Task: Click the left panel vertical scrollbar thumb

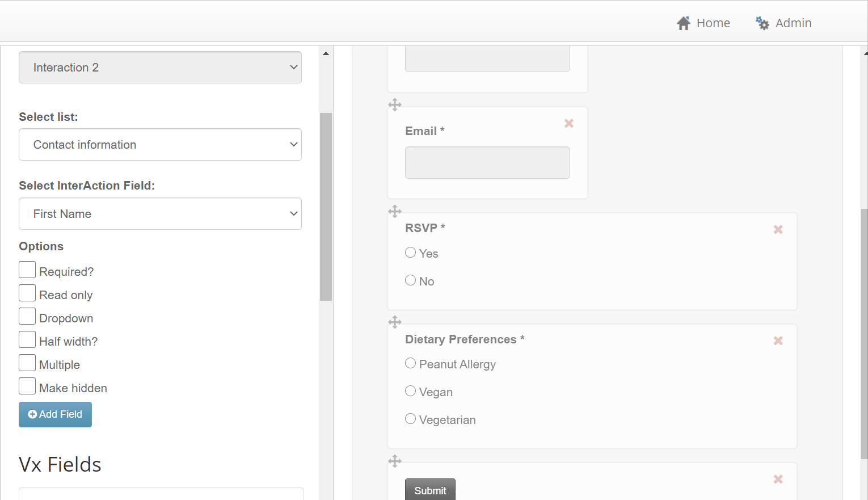Action: coord(326,207)
